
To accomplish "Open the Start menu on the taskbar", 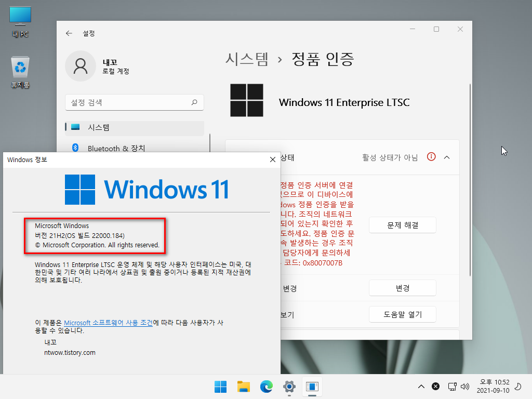I will click(x=220, y=387).
